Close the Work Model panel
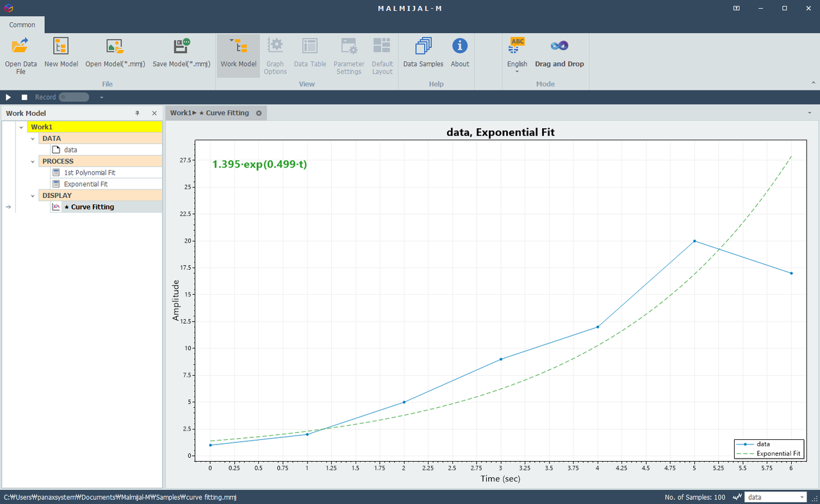Image resolution: width=820 pixels, height=504 pixels. click(154, 113)
